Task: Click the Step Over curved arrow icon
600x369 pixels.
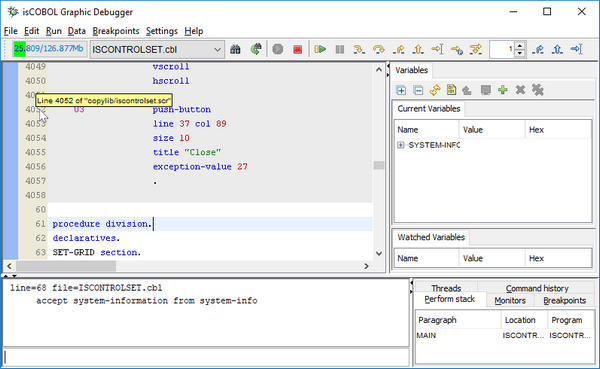Action: [379, 49]
